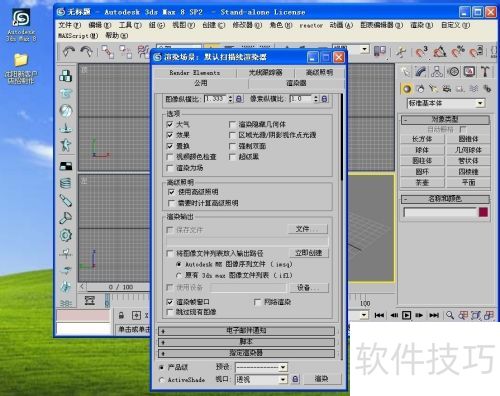Click the Use Pivot Point Center flyout
The image size is (500, 396).
click(380, 51)
